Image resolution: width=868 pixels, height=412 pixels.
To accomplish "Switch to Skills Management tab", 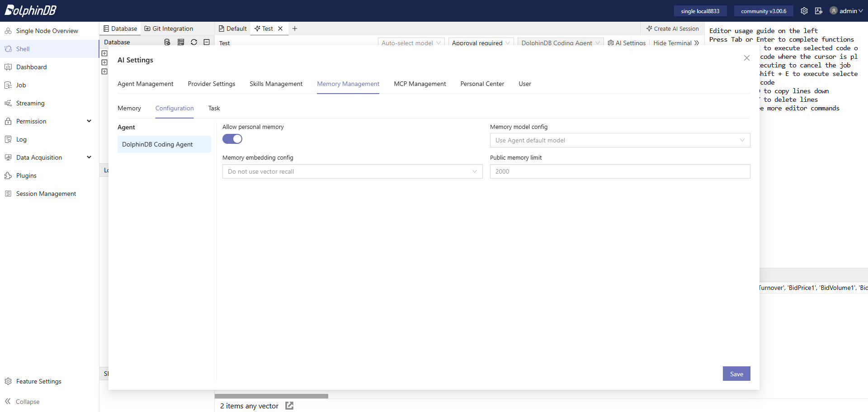I will coord(276,84).
